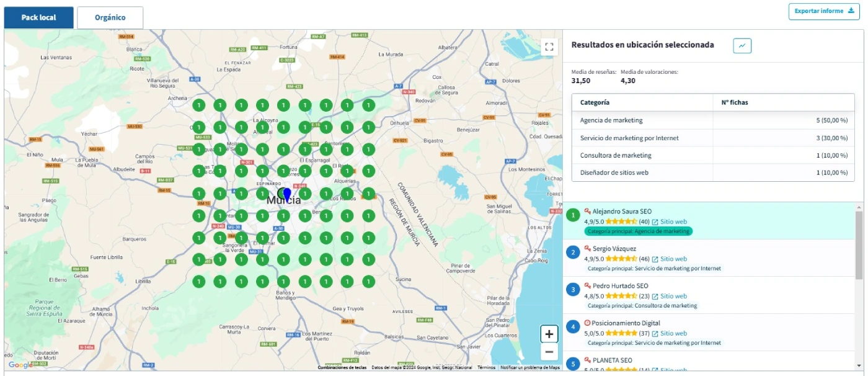Zoom in the map with plus button

click(x=549, y=334)
